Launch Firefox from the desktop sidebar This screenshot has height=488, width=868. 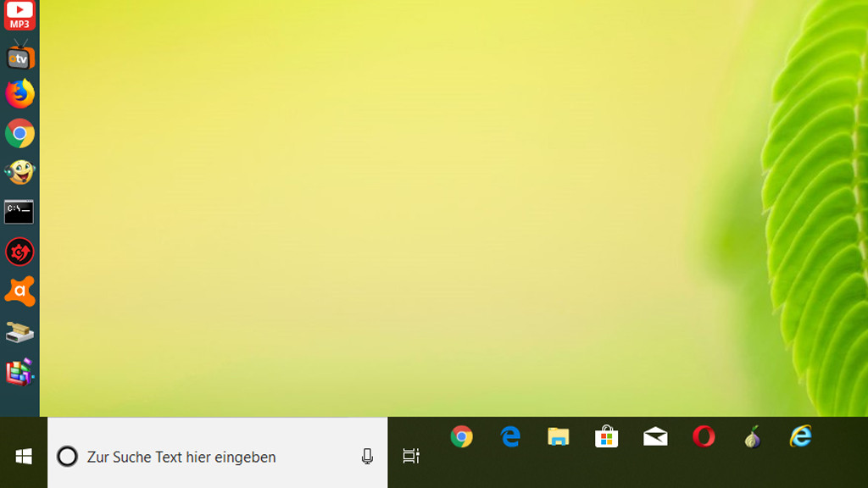[x=19, y=93]
